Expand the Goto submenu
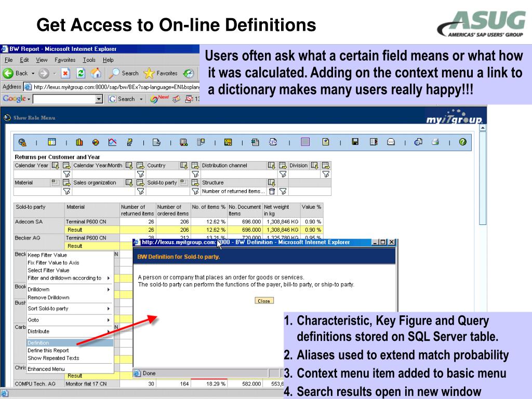The height and width of the screenshot is (399, 532). [x=109, y=320]
